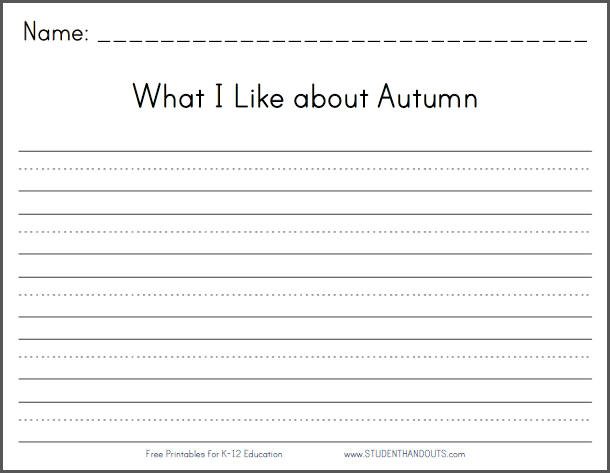The image size is (610, 473).
Task: Click the word "Autumn" in the title
Action: pos(428,96)
